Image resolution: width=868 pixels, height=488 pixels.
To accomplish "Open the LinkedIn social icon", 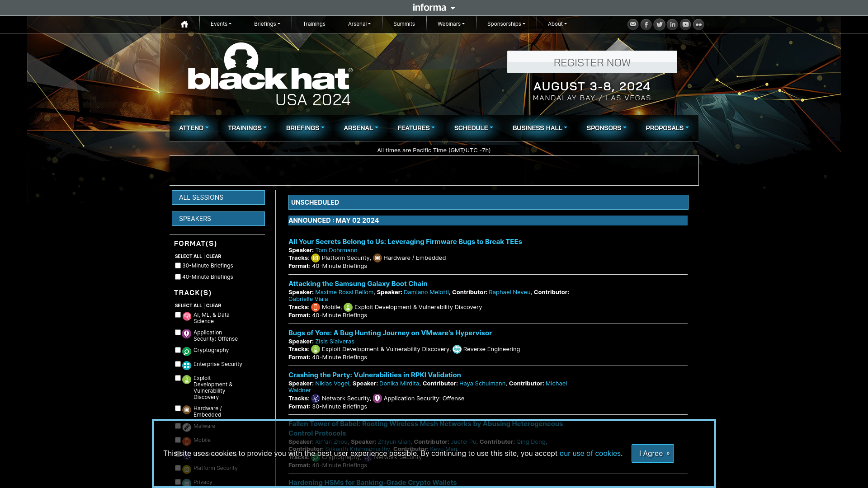I will pyautogui.click(x=672, y=24).
